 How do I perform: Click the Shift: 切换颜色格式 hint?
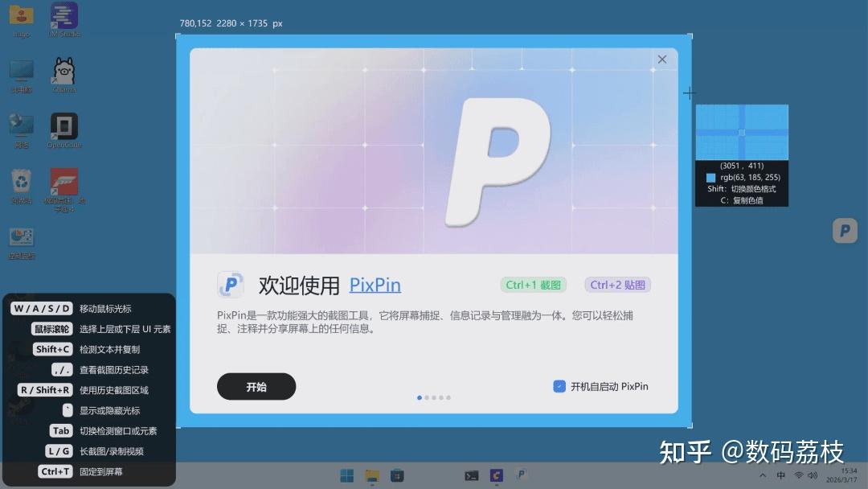[741, 189]
